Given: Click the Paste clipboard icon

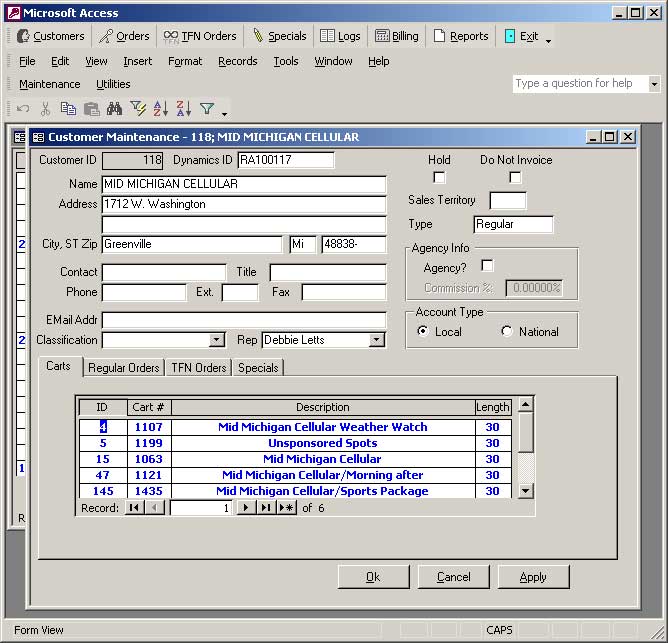Looking at the screenshot, I should (91, 109).
